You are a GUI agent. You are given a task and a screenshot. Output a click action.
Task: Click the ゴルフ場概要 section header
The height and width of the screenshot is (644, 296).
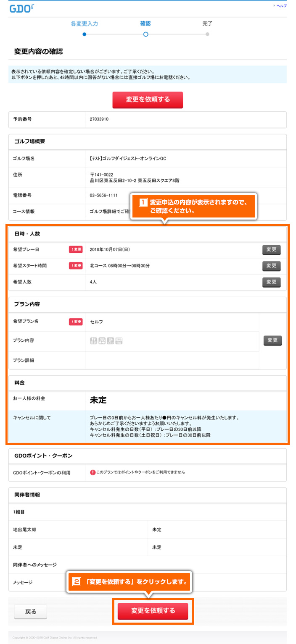point(29,141)
